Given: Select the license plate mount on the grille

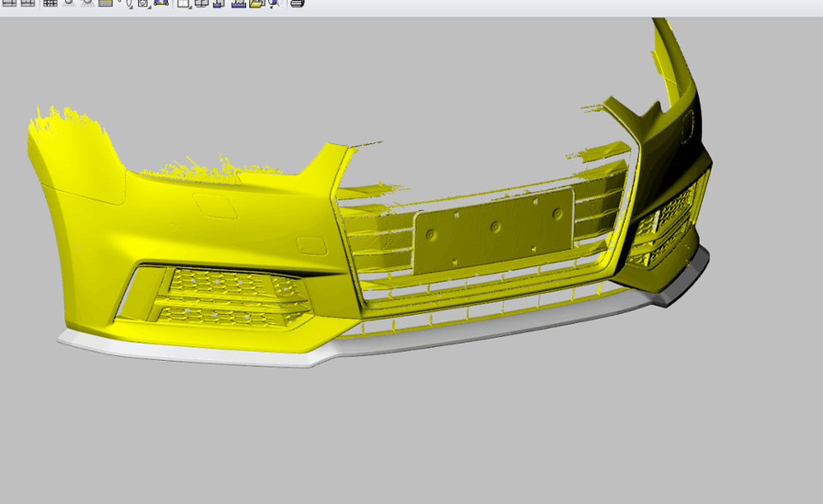Looking at the screenshot, I should 494,230.
